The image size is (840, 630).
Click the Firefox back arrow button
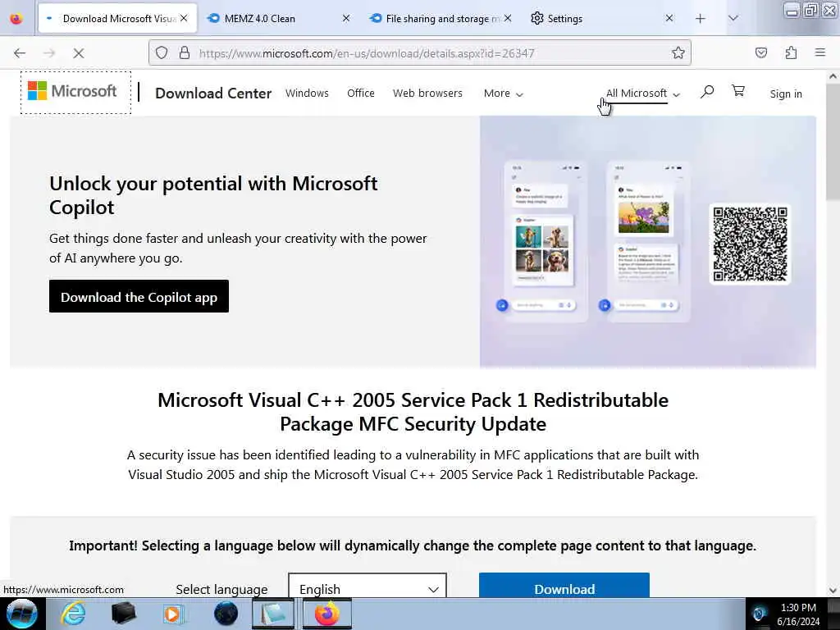[20, 53]
